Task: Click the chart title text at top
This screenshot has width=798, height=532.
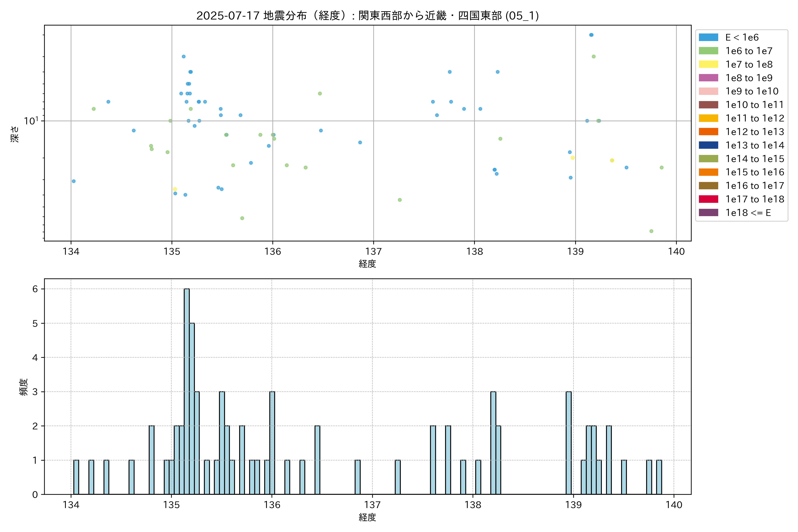Action: click(x=368, y=16)
